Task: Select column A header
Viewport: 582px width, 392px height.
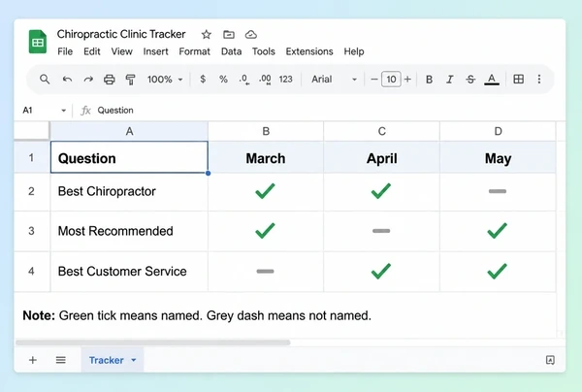Action: 129,131
